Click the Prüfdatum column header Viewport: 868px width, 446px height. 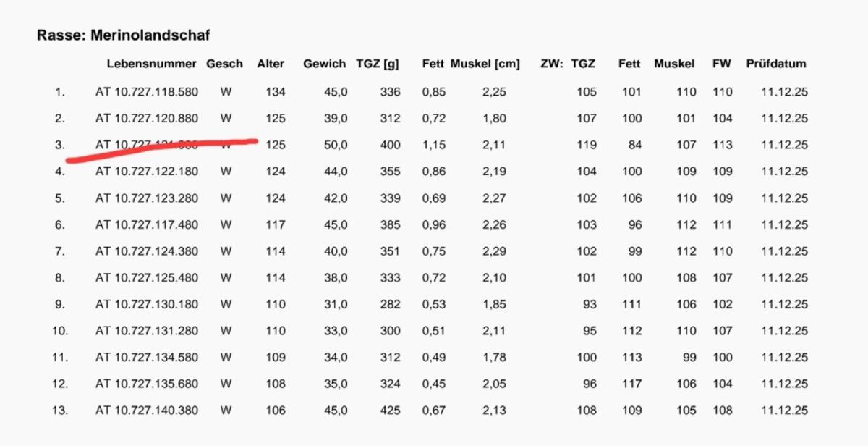point(775,64)
